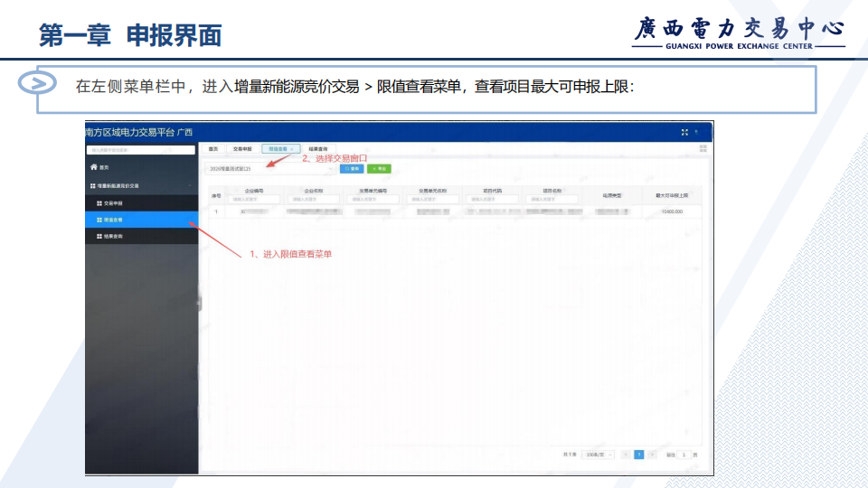Click the go-to-page number field
This screenshot has width=868, height=488.
[684, 455]
